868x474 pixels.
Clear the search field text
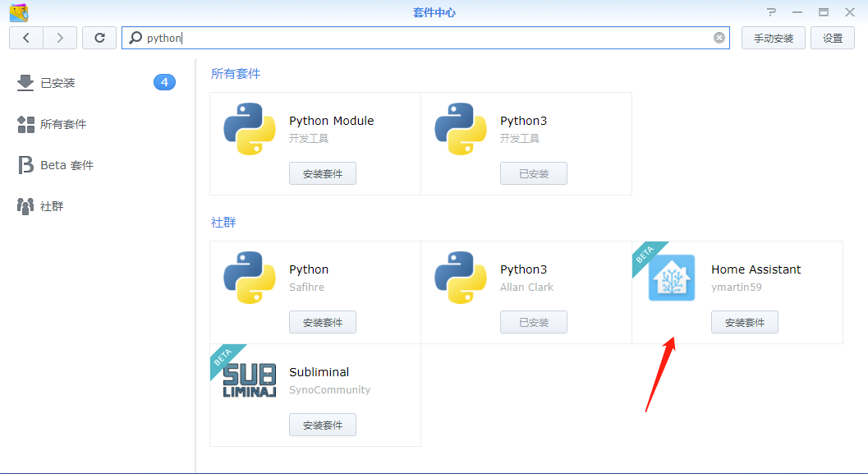coord(719,38)
